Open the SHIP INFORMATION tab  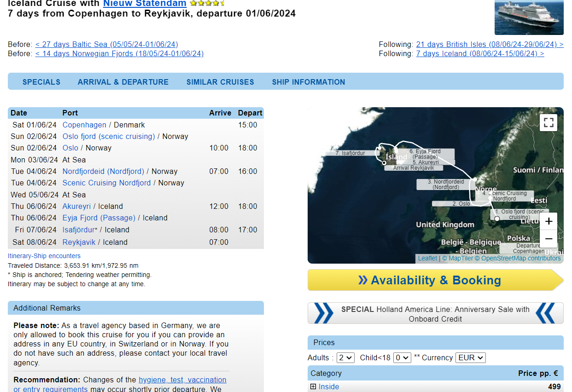[309, 82]
